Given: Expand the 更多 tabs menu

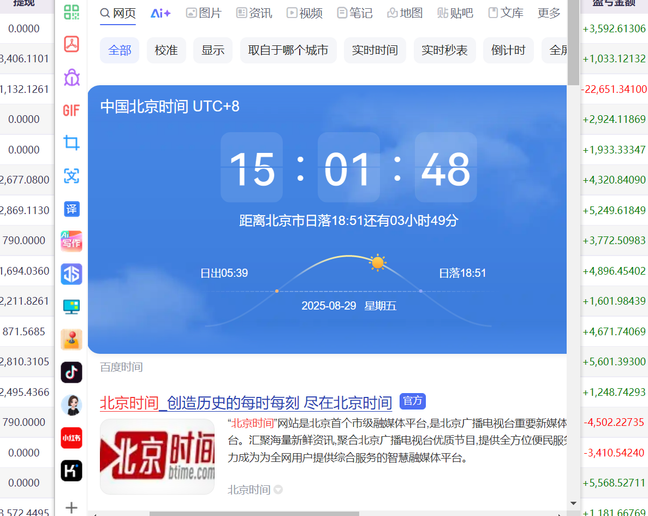Looking at the screenshot, I should click(x=549, y=13).
